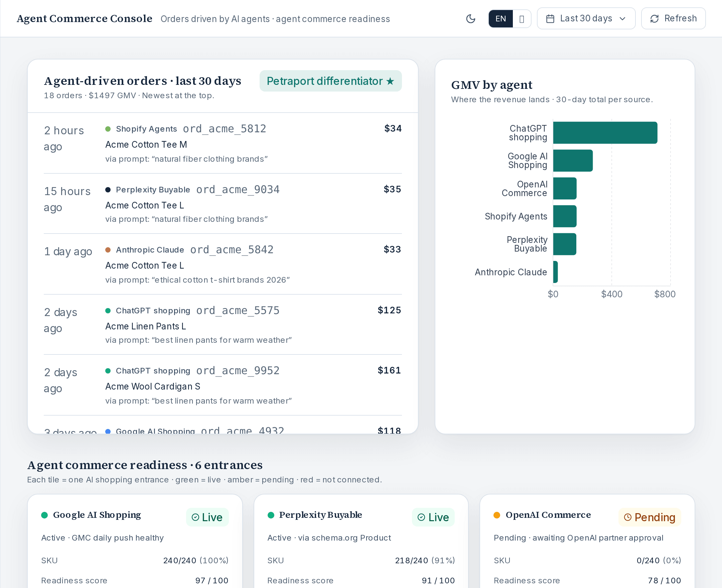The height and width of the screenshot is (588, 722).
Task: Toggle dark mode moon icon
Action: pyautogui.click(x=471, y=19)
